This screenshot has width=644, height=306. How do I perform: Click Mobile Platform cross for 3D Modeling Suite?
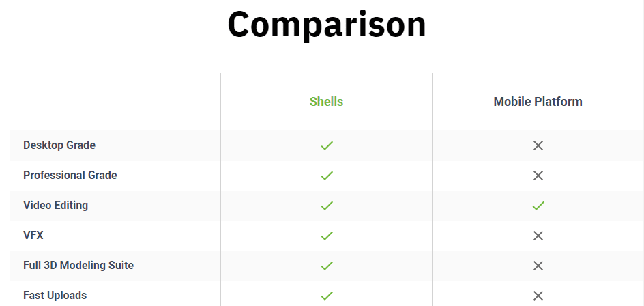click(538, 266)
